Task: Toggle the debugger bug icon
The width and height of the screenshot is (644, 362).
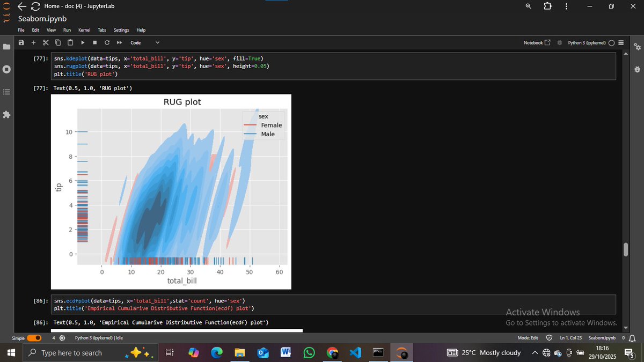Action: coord(559,42)
